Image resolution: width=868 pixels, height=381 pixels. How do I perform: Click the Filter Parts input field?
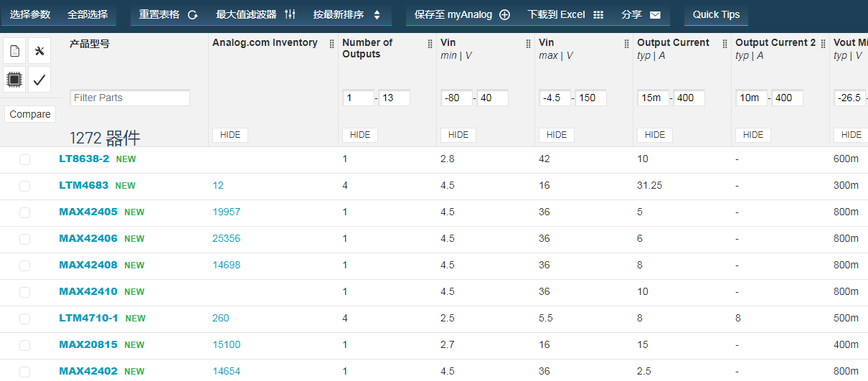point(130,98)
